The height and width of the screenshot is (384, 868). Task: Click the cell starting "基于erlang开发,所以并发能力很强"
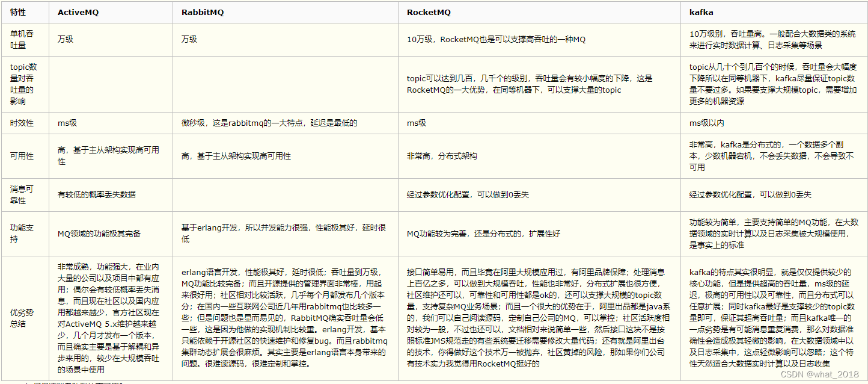(x=284, y=234)
